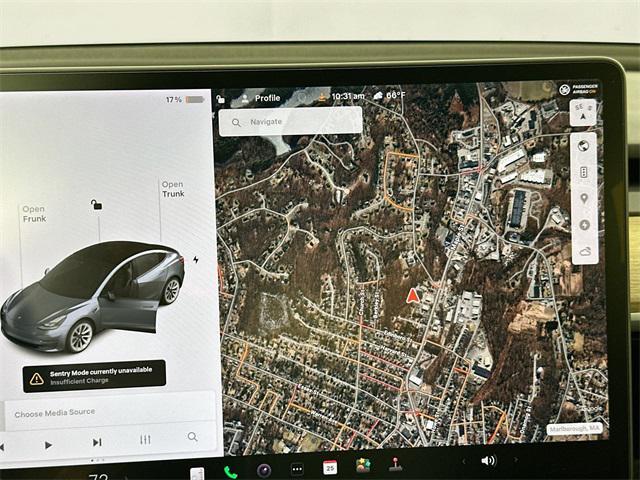
Task: Open the Toybox app icon
Action: pyautogui.click(x=363, y=466)
